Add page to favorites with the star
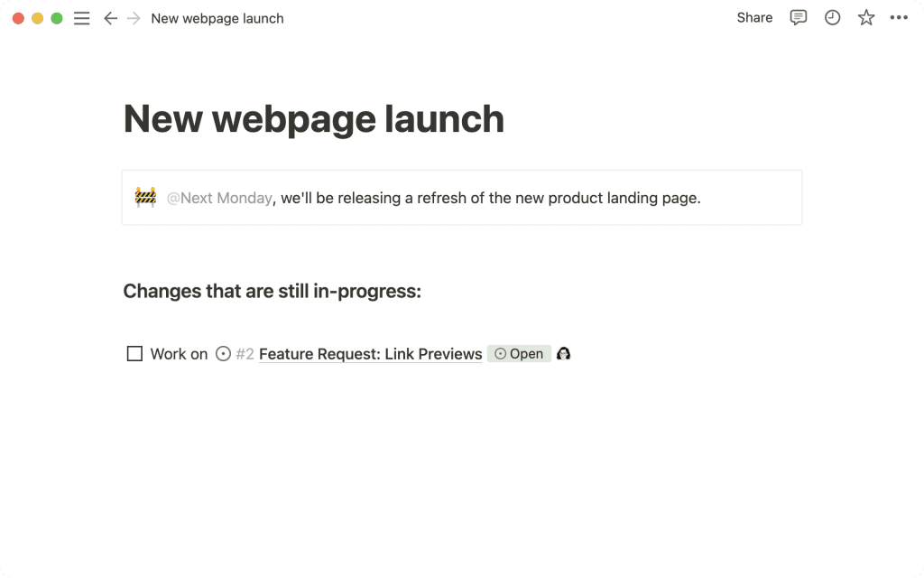The height and width of the screenshot is (578, 924). pyautogui.click(x=865, y=18)
